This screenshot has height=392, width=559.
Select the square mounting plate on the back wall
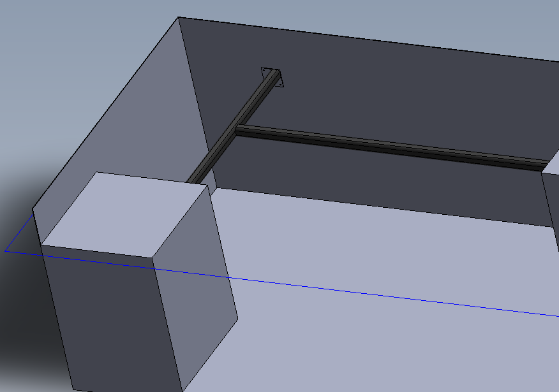(272, 76)
